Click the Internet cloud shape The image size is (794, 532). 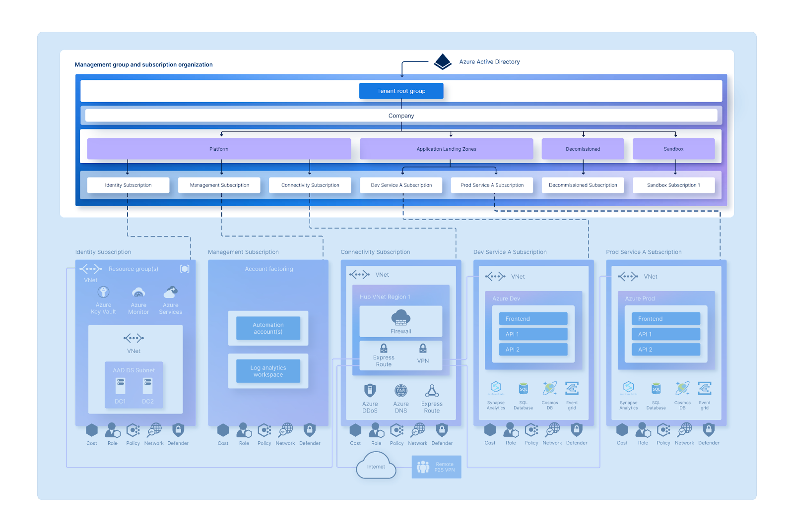click(x=376, y=466)
